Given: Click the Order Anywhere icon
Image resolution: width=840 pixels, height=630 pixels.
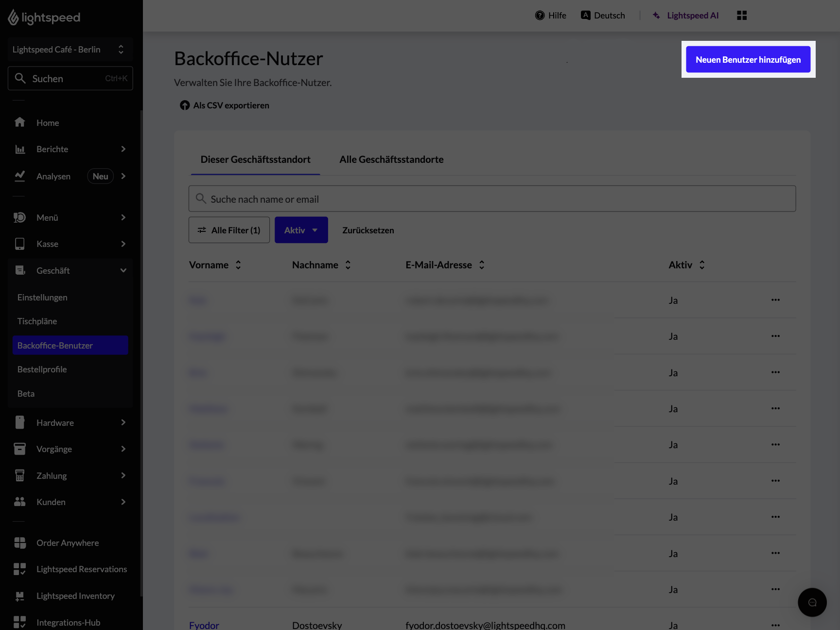Looking at the screenshot, I should click(20, 543).
